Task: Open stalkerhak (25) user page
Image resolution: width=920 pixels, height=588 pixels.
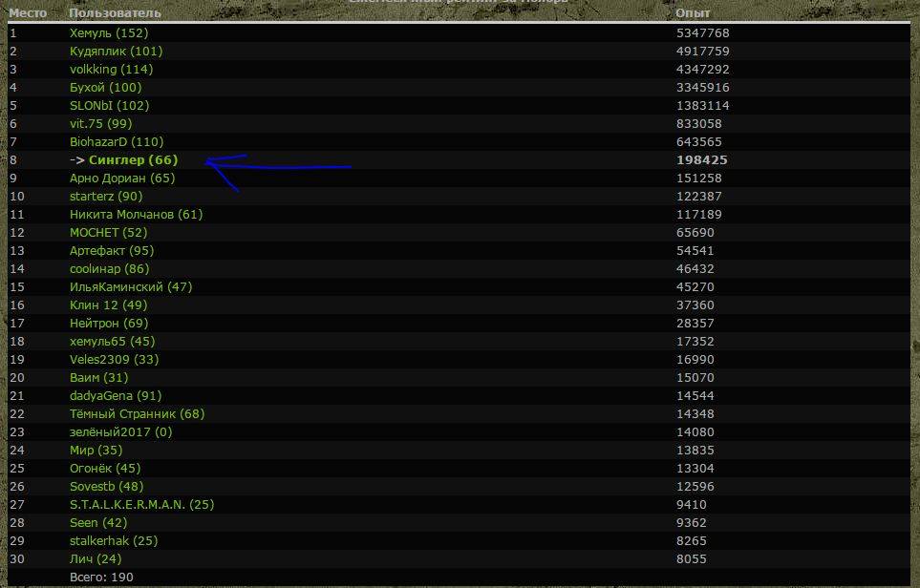Action: point(114,541)
